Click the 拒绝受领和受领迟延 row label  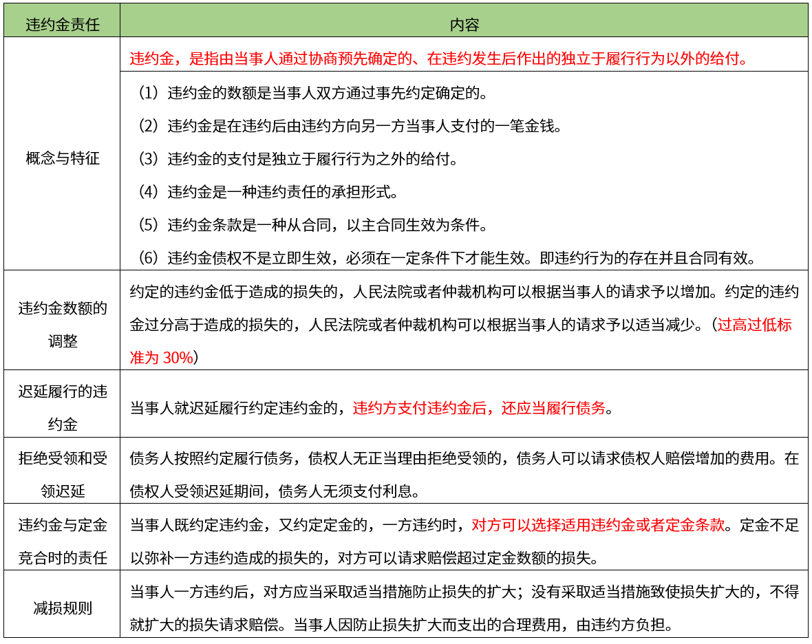62,474
